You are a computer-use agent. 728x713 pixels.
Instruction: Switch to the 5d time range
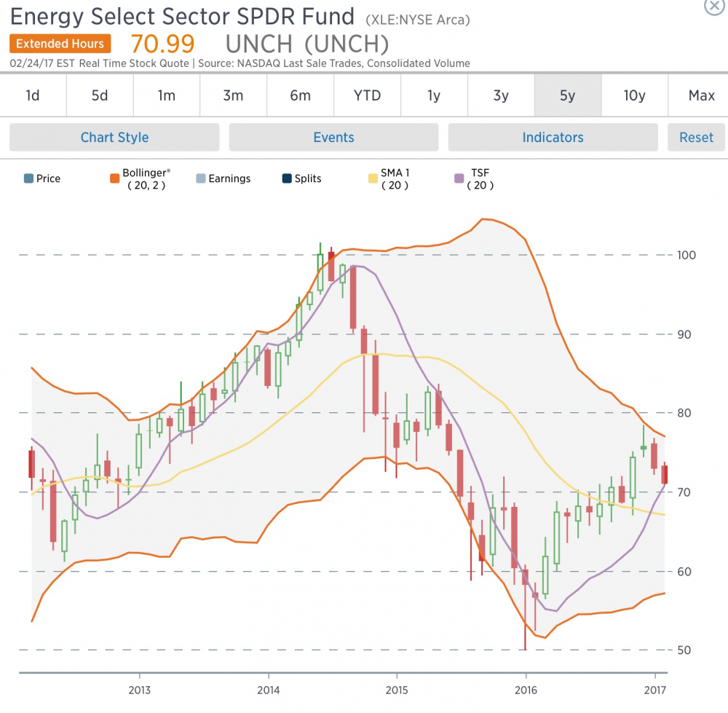point(100,95)
